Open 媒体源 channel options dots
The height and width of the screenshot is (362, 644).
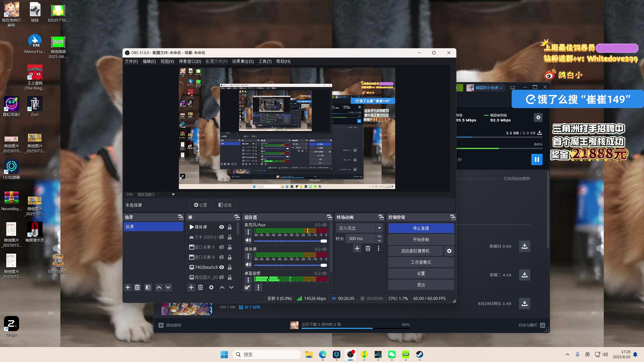248,256
